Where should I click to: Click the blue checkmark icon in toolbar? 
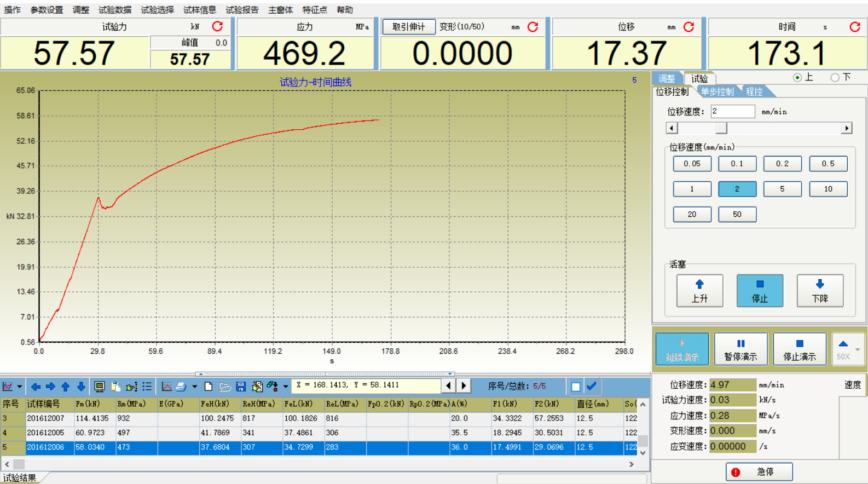(x=592, y=387)
